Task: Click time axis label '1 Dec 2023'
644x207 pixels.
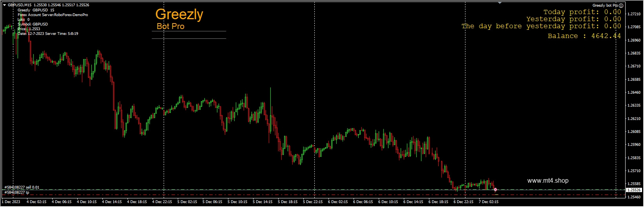Action: pyautogui.click(x=11, y=202)
